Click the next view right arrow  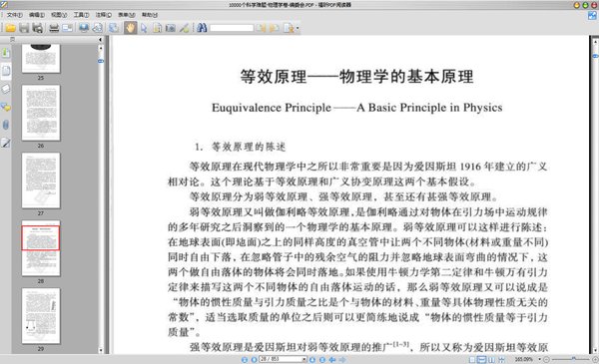point(342,359)
